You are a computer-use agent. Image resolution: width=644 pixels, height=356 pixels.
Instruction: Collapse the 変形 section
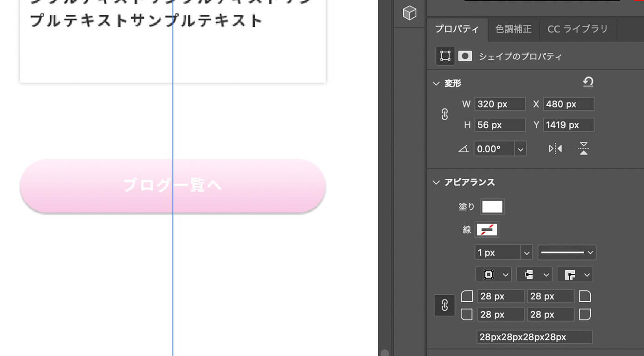(x=436, y=84)
